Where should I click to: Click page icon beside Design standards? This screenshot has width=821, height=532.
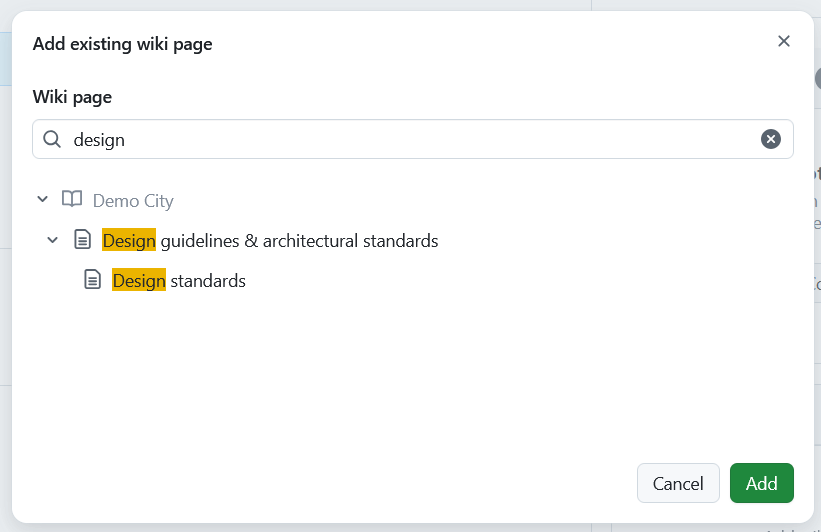tap(93, 280)
